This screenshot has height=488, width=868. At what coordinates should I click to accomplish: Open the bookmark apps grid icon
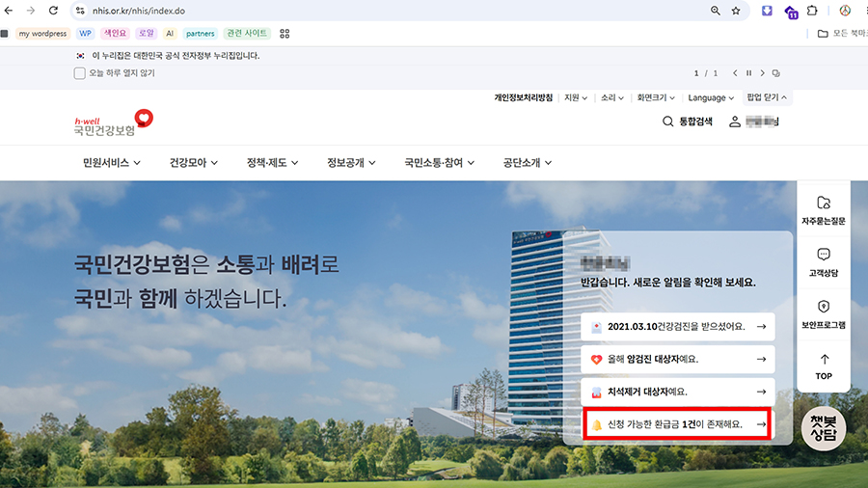[285, 34]
